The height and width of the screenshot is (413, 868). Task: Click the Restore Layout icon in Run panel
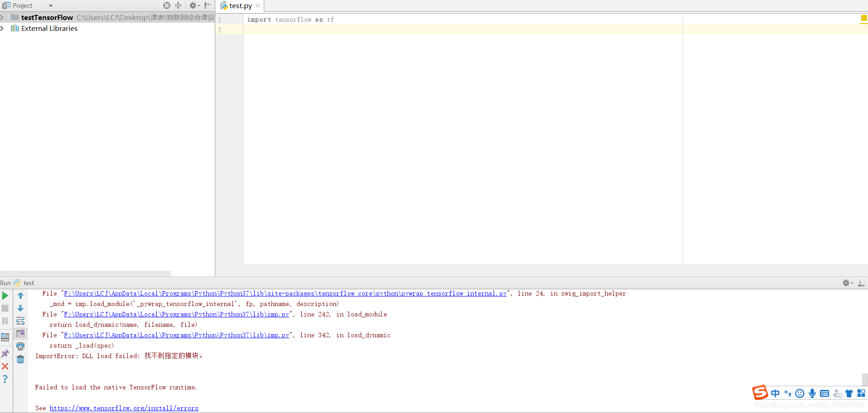[5, 337]
